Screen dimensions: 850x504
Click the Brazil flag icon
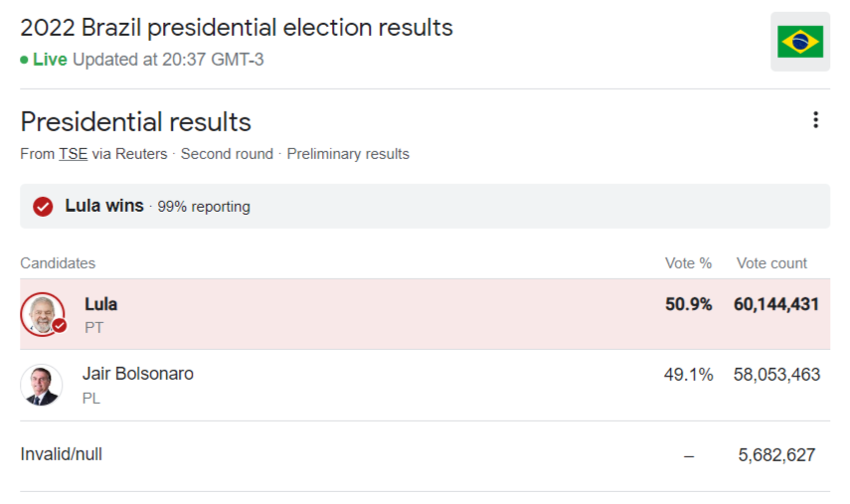pyautogui.click(x=800, y=42)
